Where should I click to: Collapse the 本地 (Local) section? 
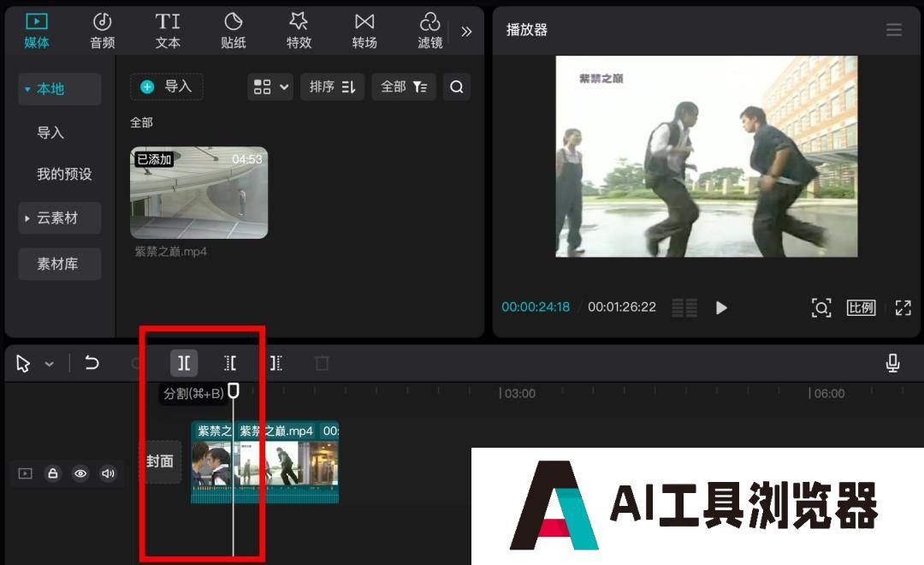[x=60, y=89]
